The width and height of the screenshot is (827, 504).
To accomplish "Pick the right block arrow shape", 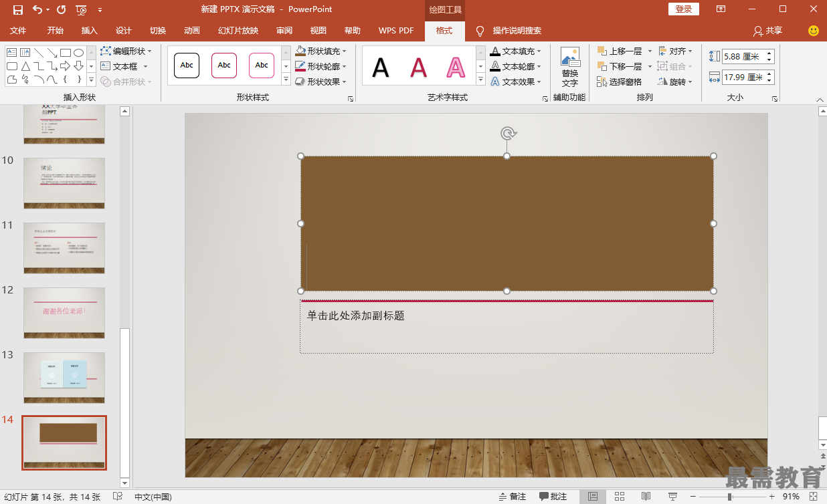I will pos(66,66).
